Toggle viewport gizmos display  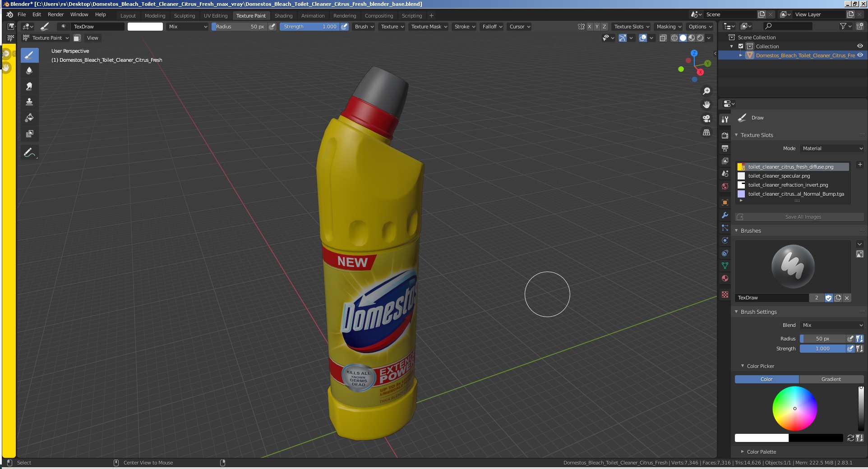click(x=623, y=38)
